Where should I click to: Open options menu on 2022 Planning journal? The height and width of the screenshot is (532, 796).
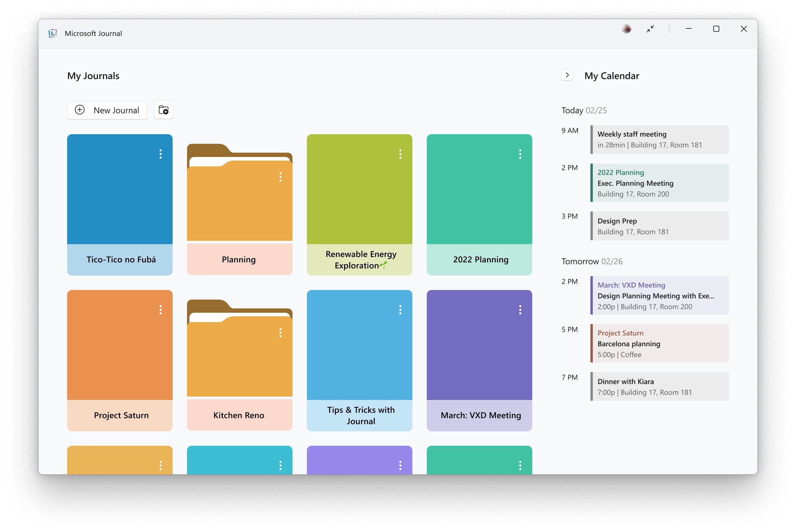click(x=520, y=154)
